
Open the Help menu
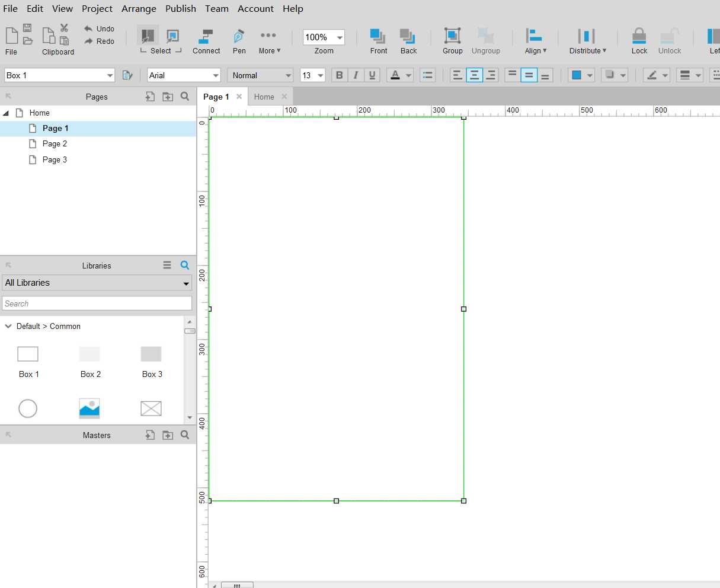293,8
